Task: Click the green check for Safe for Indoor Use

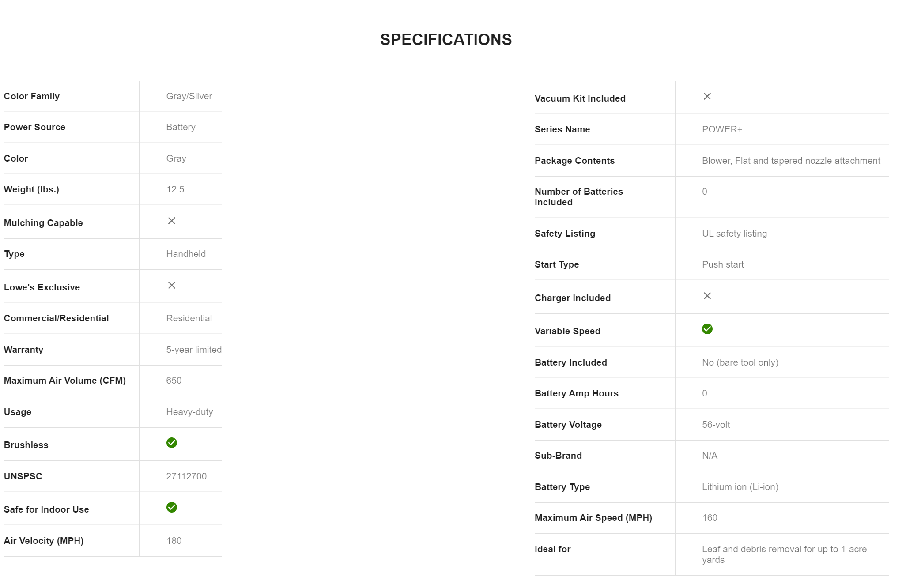Action: click(172, 507)
